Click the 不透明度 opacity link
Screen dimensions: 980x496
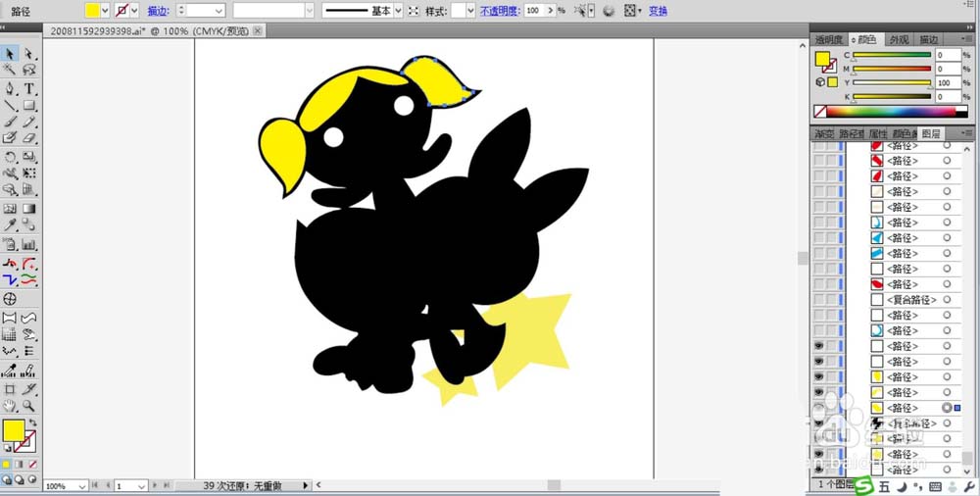click(500, 11)
